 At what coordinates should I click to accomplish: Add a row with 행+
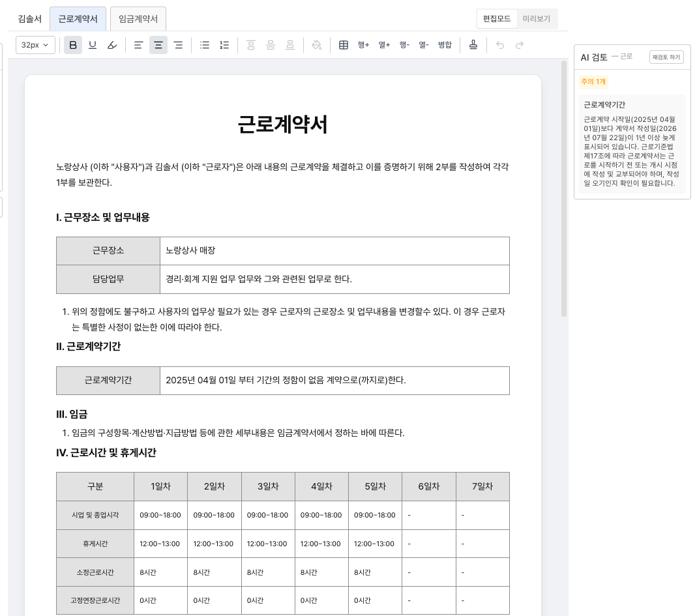pos(363,45)
